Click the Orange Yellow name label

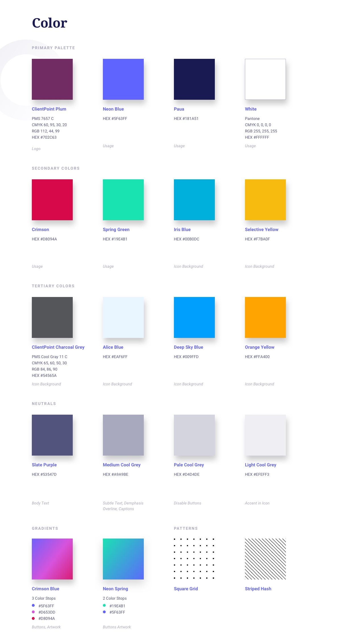click(259, 347)
